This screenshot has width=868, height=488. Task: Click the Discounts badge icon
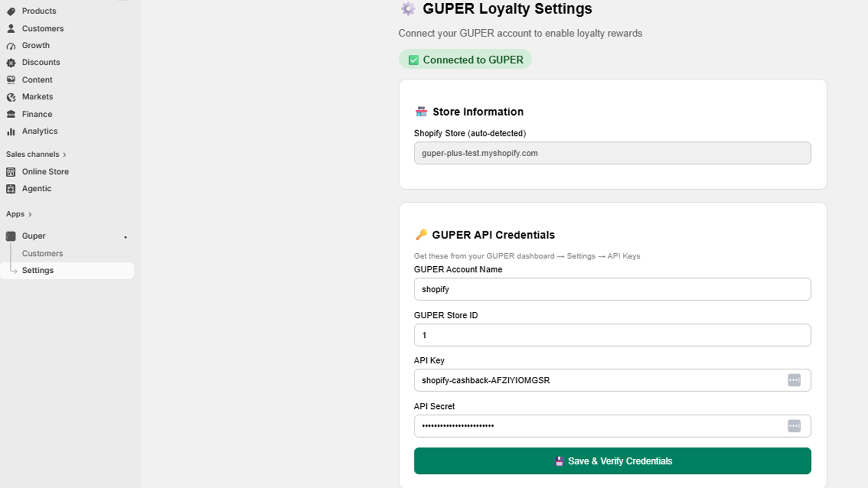click(x=11, y=62)
